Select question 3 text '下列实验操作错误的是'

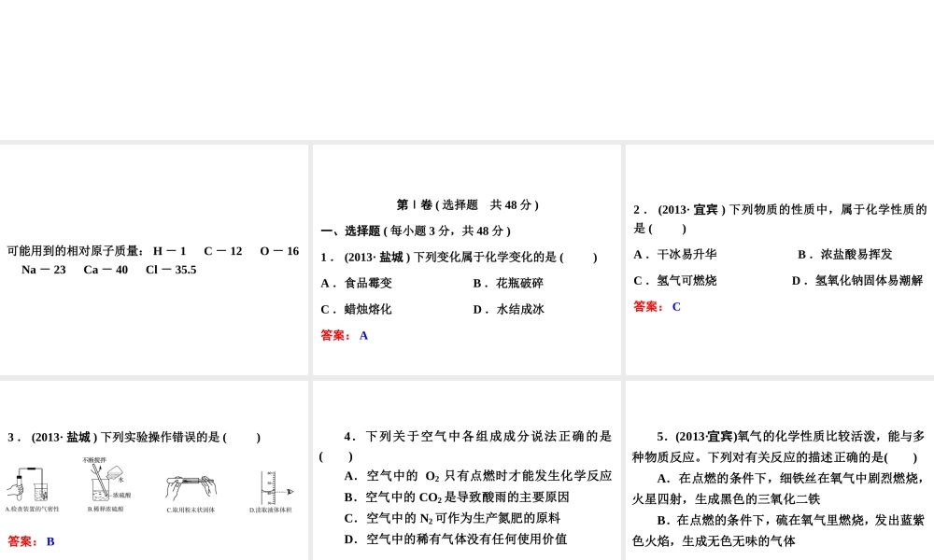pos(161,438)
